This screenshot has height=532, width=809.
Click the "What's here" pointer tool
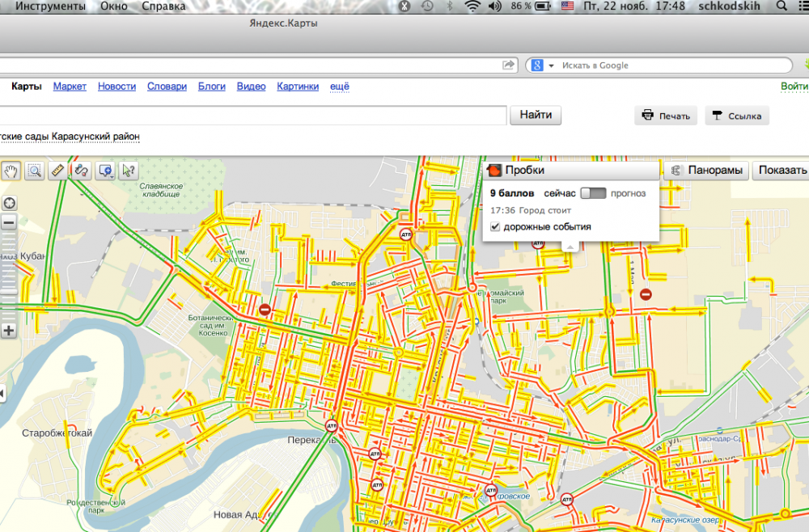[128, 171]
